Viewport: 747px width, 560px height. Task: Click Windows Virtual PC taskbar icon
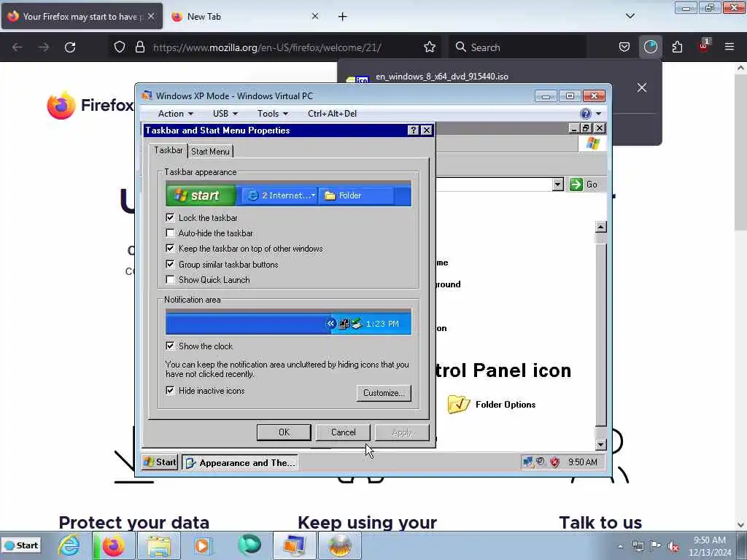point(294,545)
